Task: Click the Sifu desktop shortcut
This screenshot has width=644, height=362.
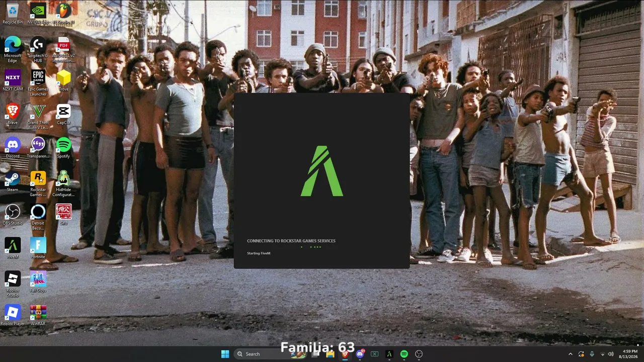Action: 63,215
